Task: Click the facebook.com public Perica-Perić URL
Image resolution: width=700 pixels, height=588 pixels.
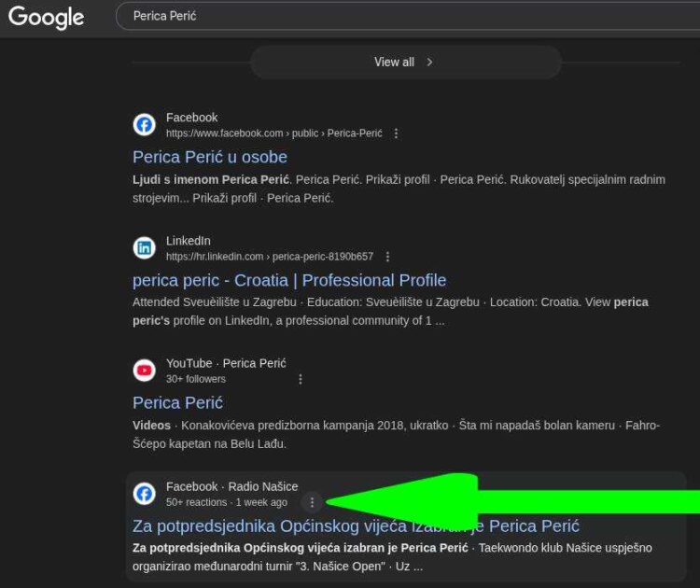Action: pyautogui.click(x=274, y=133)
